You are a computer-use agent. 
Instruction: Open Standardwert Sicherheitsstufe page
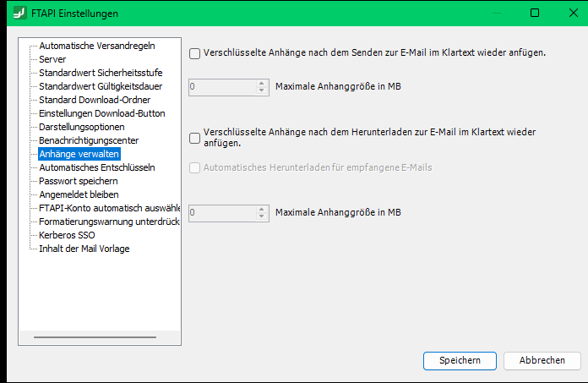coord(101,73)
